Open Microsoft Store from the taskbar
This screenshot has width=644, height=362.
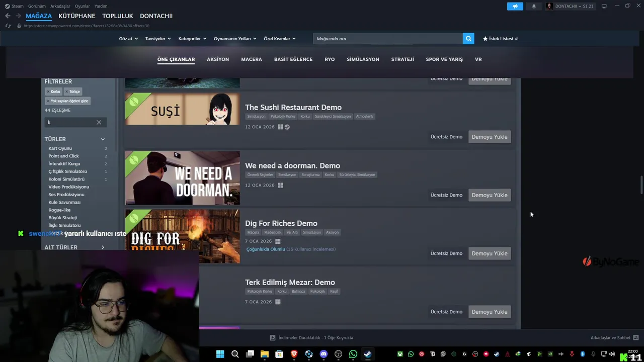tap(279, 354)
